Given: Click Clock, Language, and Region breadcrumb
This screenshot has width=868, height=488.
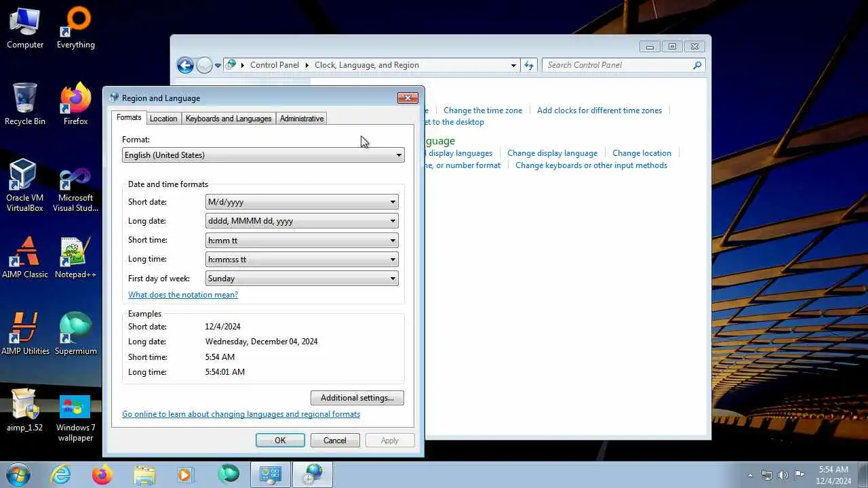Looking at the screenshot, I should 367,65.
